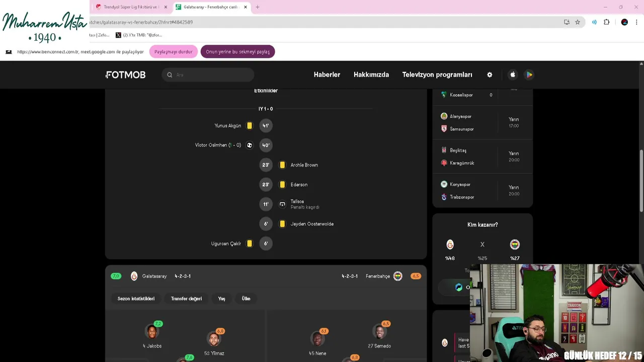Open the FotMob home logo
This screenshot has height=362, width=644.
[125, 74]
